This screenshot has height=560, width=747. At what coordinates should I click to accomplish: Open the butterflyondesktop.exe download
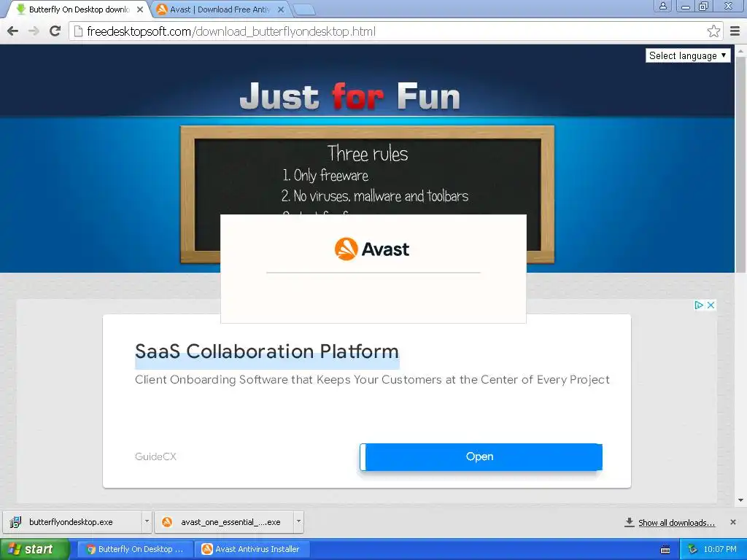(71, 522)
